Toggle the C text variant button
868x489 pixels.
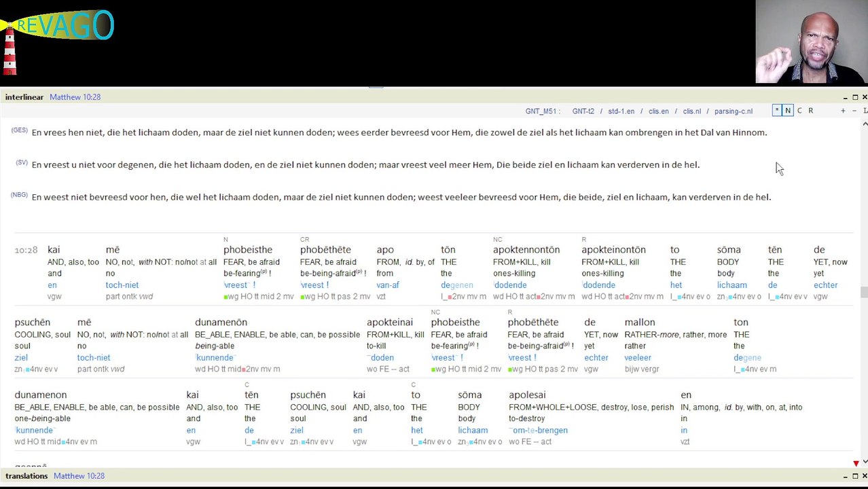point(799,111)
